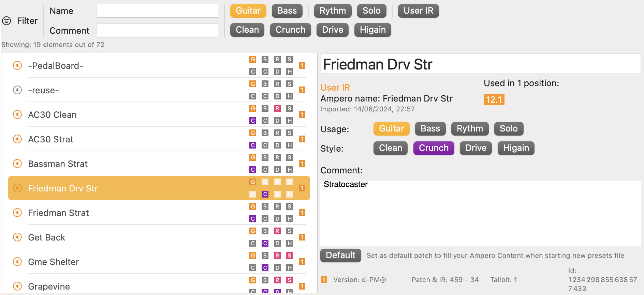Click the Name filter text field

coord(157,11)
